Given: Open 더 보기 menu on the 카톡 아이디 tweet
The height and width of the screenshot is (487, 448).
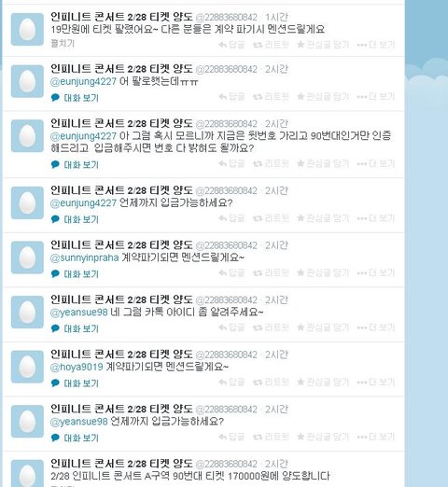Looking at the screenshot, I should tap(375, 327).
